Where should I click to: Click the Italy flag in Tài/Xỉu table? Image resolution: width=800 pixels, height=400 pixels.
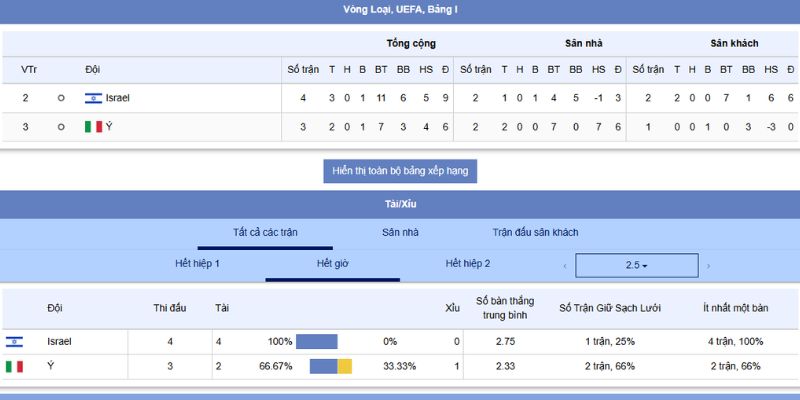(14, 367)
